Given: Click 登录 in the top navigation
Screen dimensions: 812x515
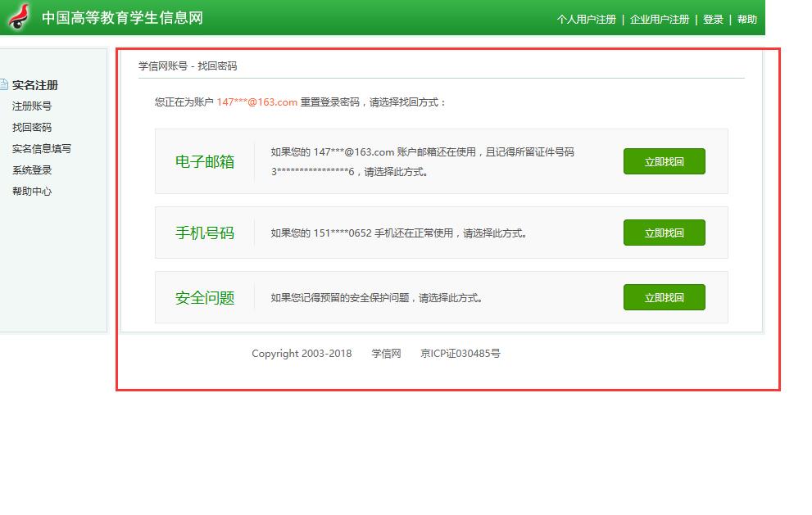Looking at the screenshot, I should tap(712, 18).
